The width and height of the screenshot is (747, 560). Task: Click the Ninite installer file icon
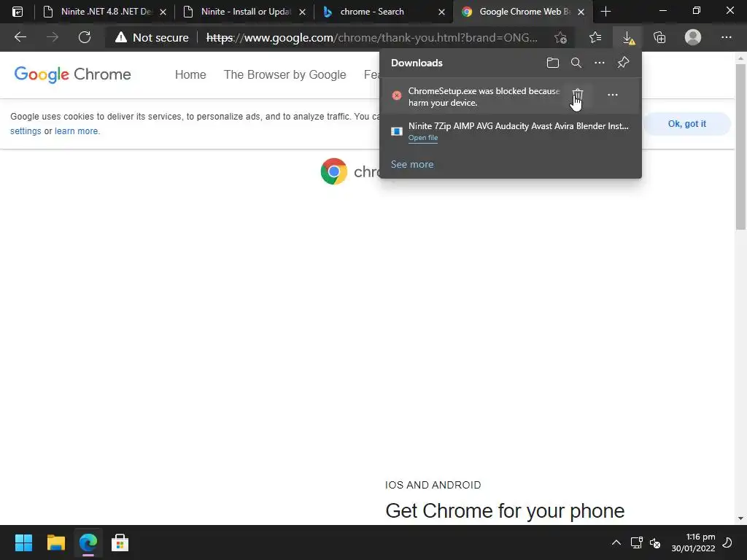pyautogui.click(x=396, y=131)
